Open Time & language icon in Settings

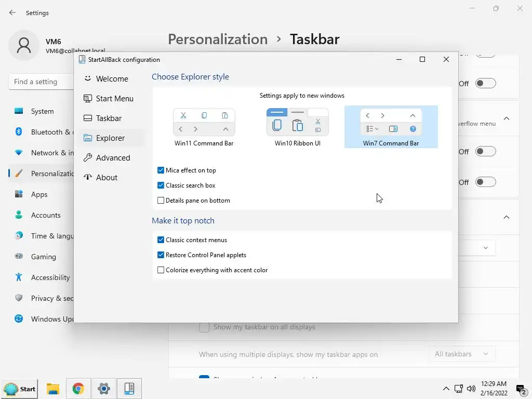(19, 235)
